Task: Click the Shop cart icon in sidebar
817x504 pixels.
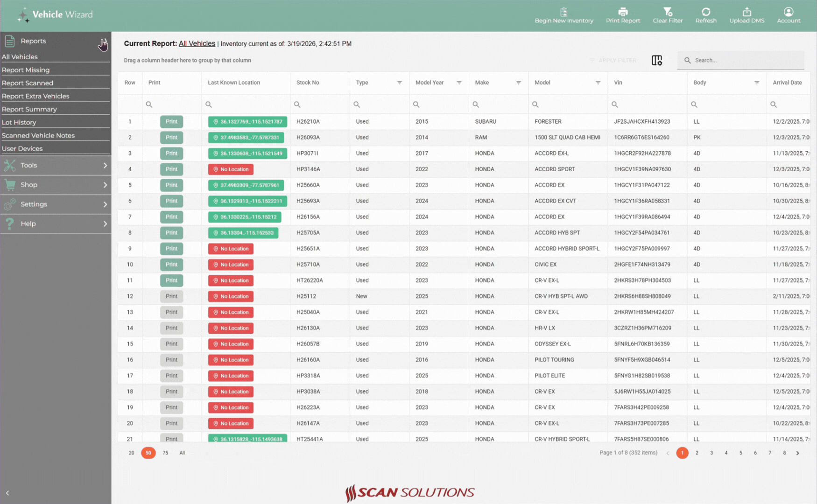Action: coord(10,185)
